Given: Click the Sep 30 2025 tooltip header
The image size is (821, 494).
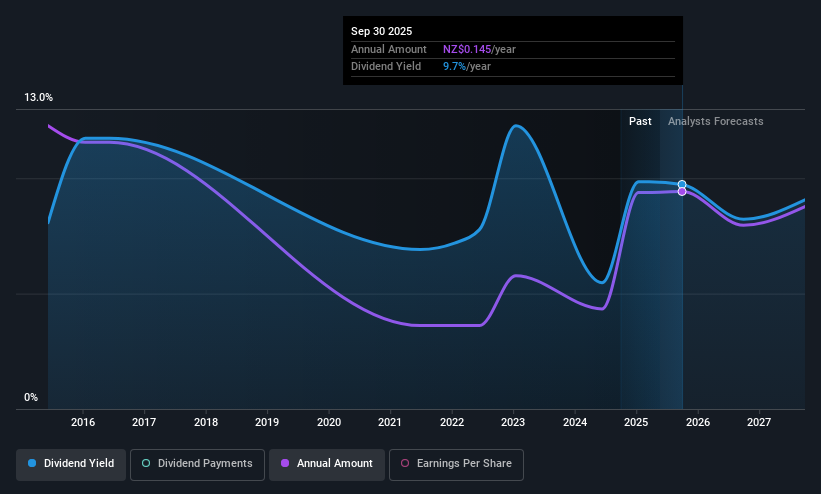Looking at the screenshot, I should 381,31.
